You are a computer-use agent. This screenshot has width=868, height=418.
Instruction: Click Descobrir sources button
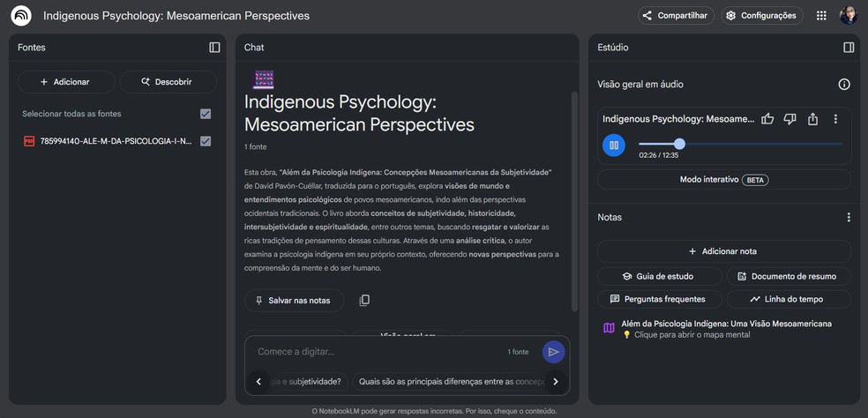point(168,82)
